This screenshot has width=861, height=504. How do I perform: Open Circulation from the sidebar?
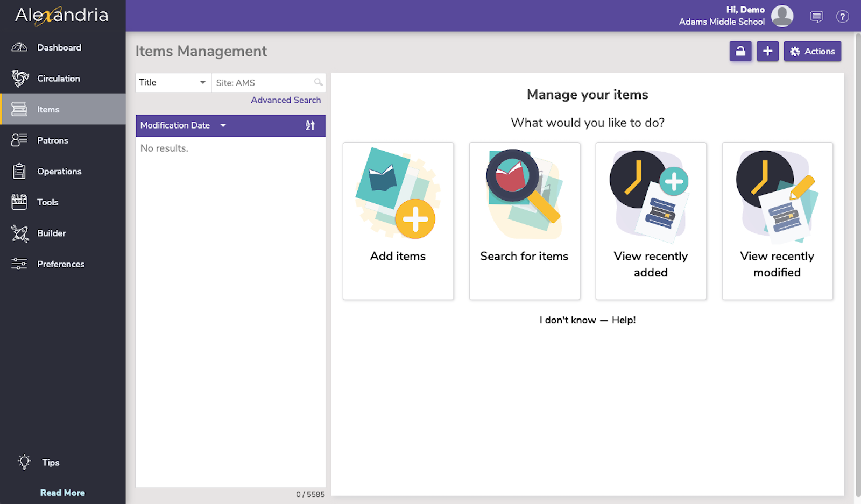click(58, 79)
